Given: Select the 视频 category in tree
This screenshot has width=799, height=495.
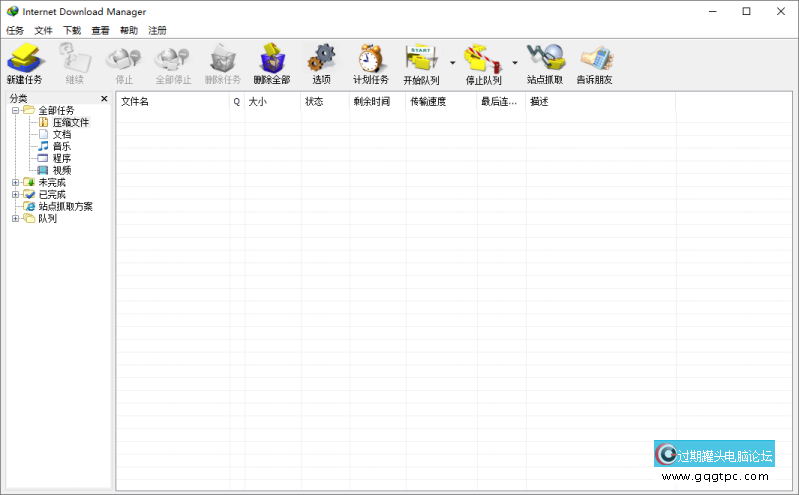Looking at the screenshot, I should [x=62, y=171].
